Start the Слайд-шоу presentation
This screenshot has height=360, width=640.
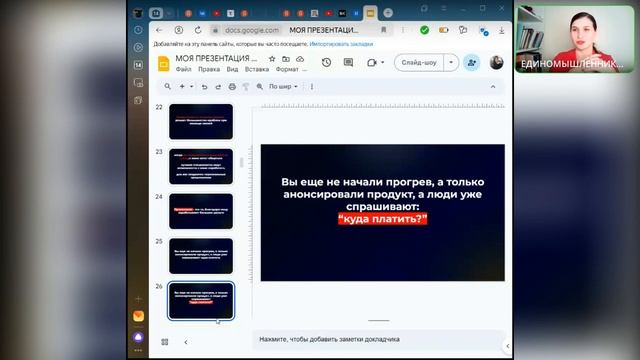tap(419, 62)
